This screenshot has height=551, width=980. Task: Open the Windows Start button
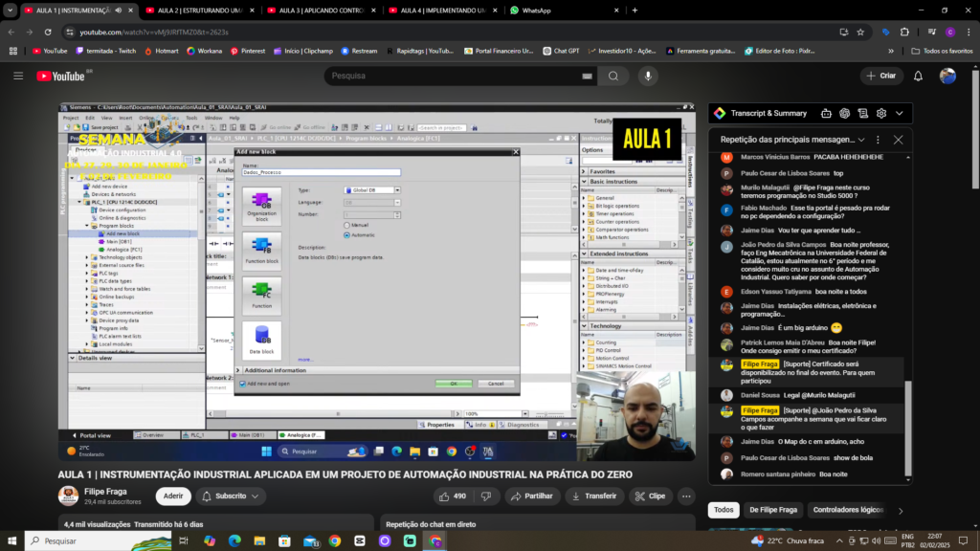[11, 541]
